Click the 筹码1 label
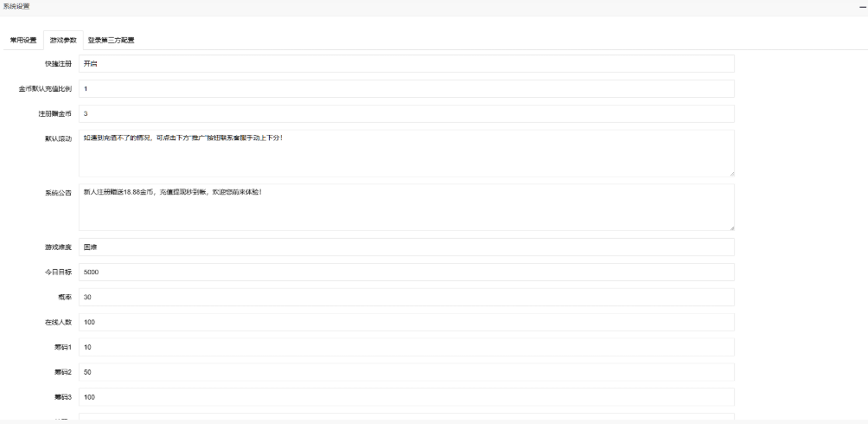Viewport: 868px width, 424px height. pos(63,348)
